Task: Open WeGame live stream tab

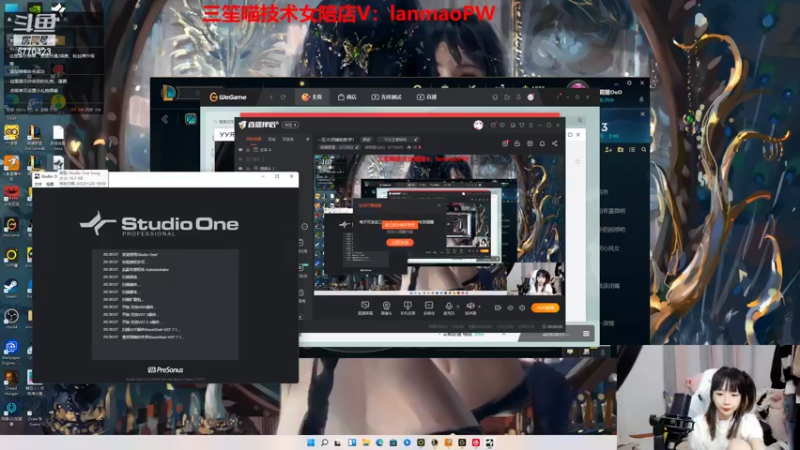Action: click(427, 97)
